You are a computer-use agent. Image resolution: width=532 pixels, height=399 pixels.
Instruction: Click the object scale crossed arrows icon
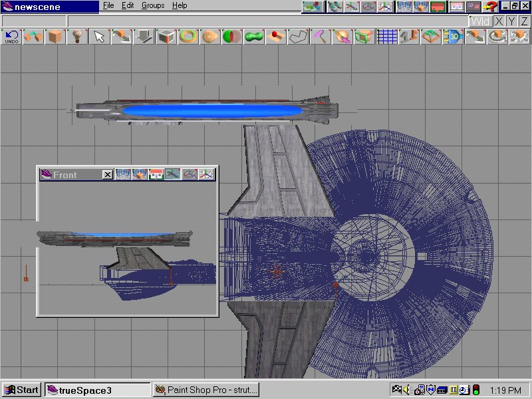click(519, 37)
